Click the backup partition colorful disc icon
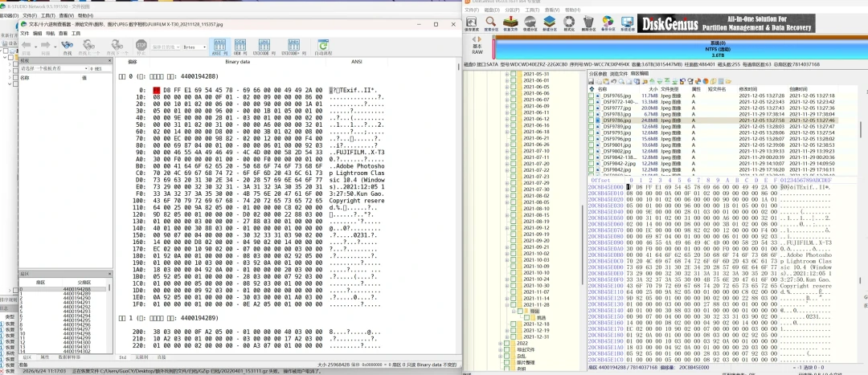 (608, 23)
